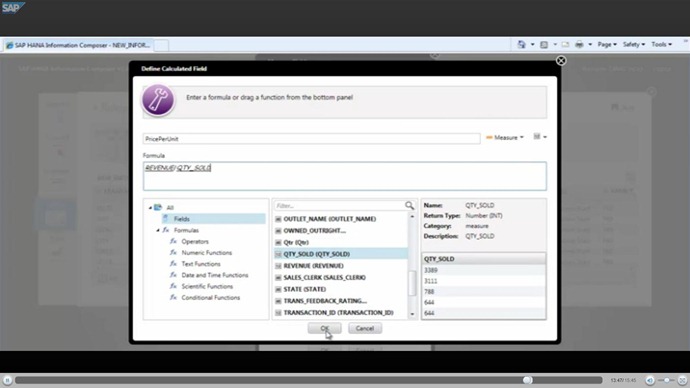Open the Page menu in browser toolbar
Image resolution: width=690 pixels, height=388 pixels.
point(607,44)
